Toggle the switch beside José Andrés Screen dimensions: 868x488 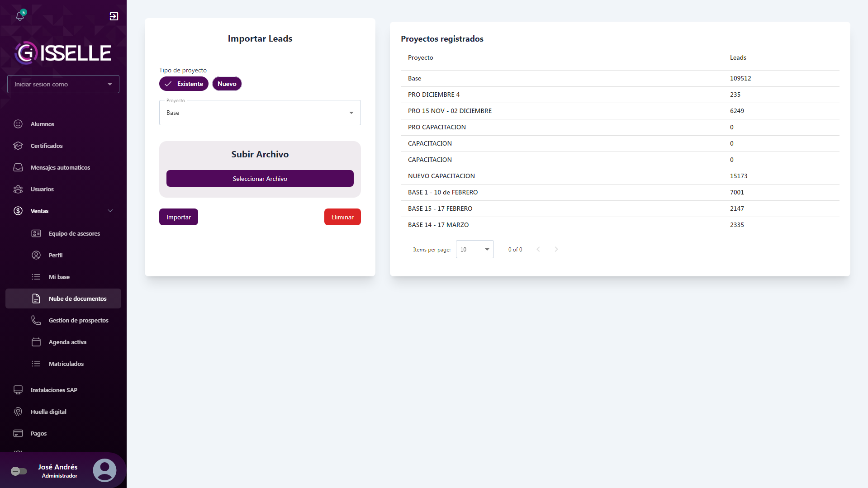pyautogui.click(x=19, y=471)
